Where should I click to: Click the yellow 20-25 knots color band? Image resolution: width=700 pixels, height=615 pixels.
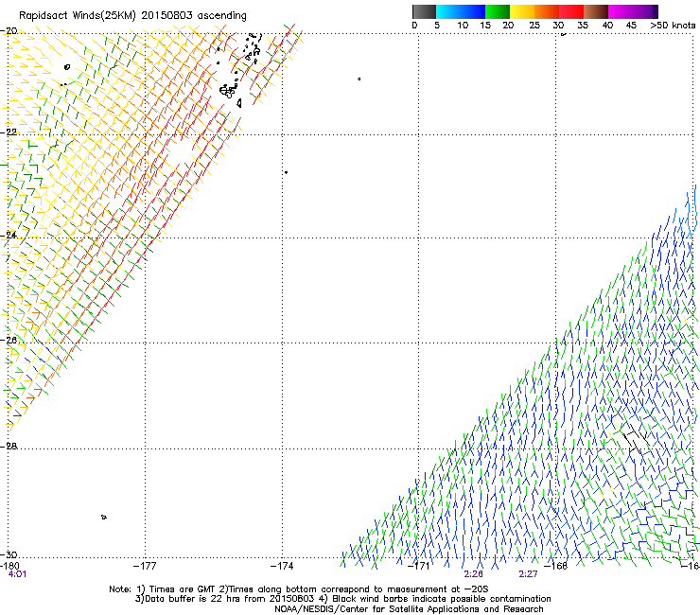522,11
